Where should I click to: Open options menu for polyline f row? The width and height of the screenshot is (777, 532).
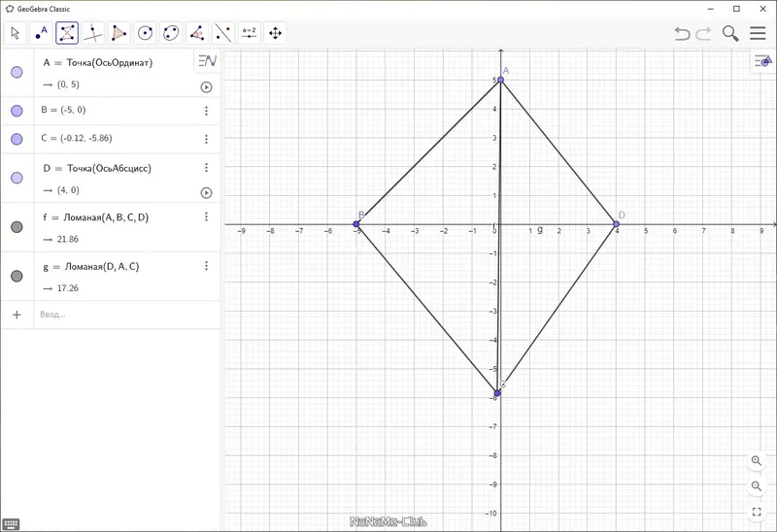pos(206,216)
